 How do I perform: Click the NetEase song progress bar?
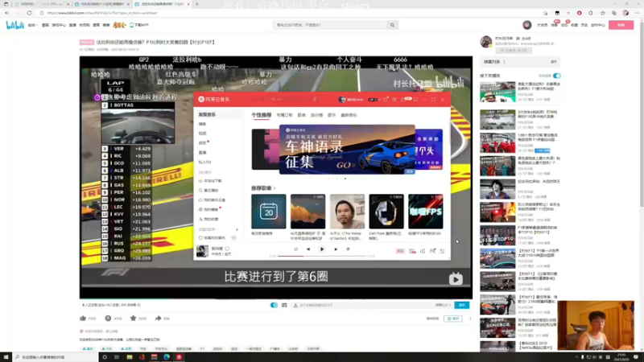322,256
